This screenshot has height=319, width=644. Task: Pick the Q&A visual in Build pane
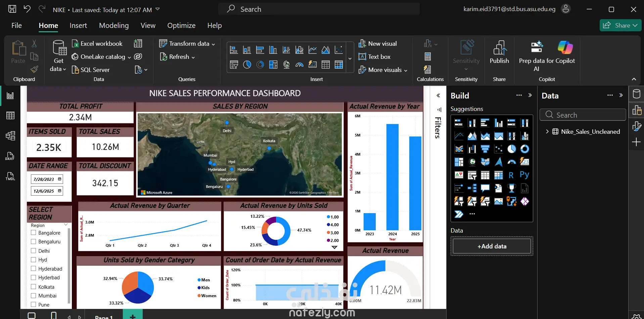pyautogui.click(x=485, y=188)
